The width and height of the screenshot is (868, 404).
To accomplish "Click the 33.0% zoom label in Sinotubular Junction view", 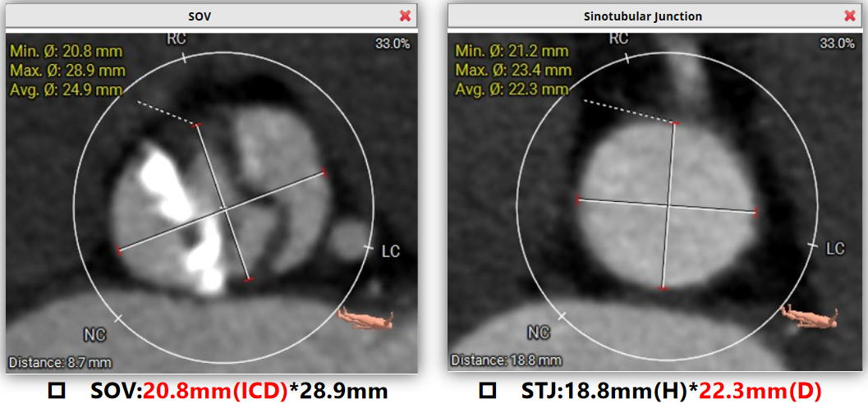I will tap(835, 44).
